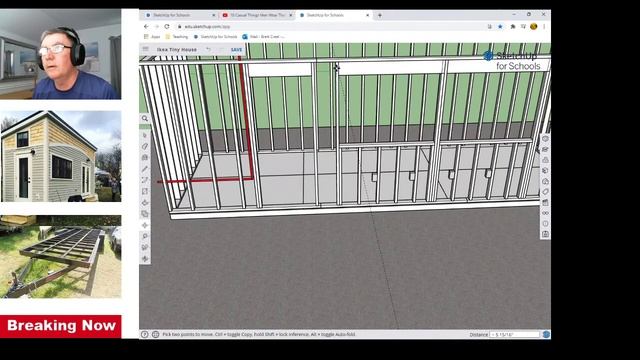The height and width of the screenshot is (360, 640).
Task: Undo the last action
Action: (209, 49)
